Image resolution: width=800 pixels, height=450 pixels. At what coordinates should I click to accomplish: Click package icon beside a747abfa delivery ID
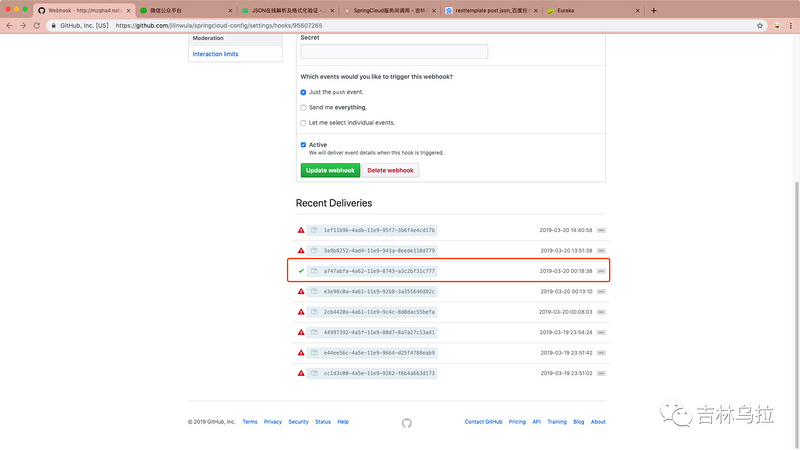[314, 271]
